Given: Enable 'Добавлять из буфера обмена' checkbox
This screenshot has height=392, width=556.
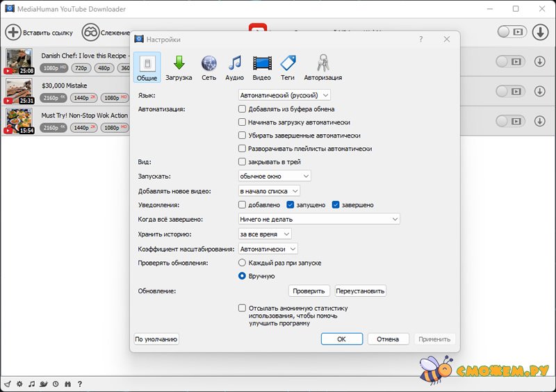Looking at the screenshot, I should (243, 109).
